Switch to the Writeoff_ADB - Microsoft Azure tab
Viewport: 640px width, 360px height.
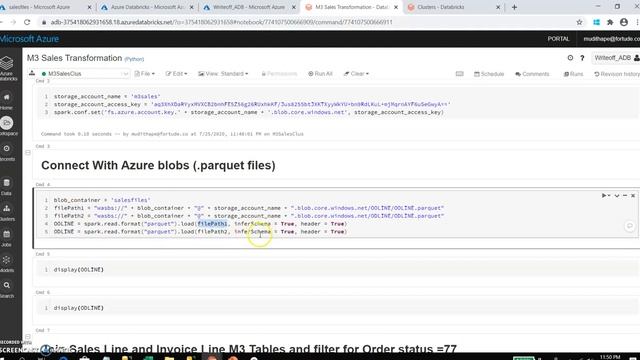point(249,7)
